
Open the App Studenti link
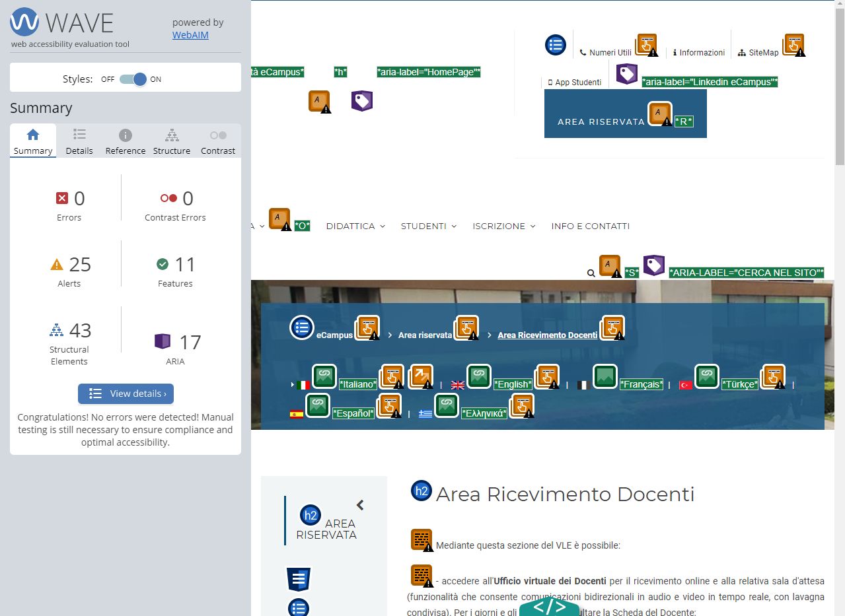pyautogui.click(x=575, y=83)
